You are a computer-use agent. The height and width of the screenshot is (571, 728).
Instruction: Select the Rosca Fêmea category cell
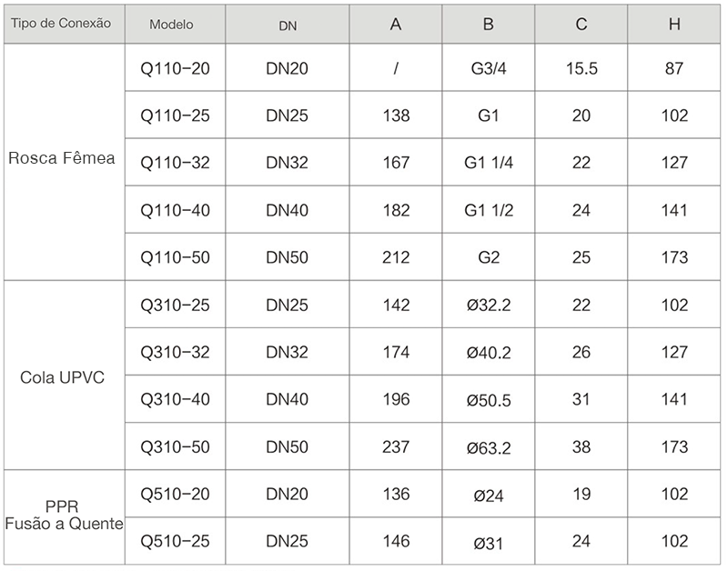(65, 162)
